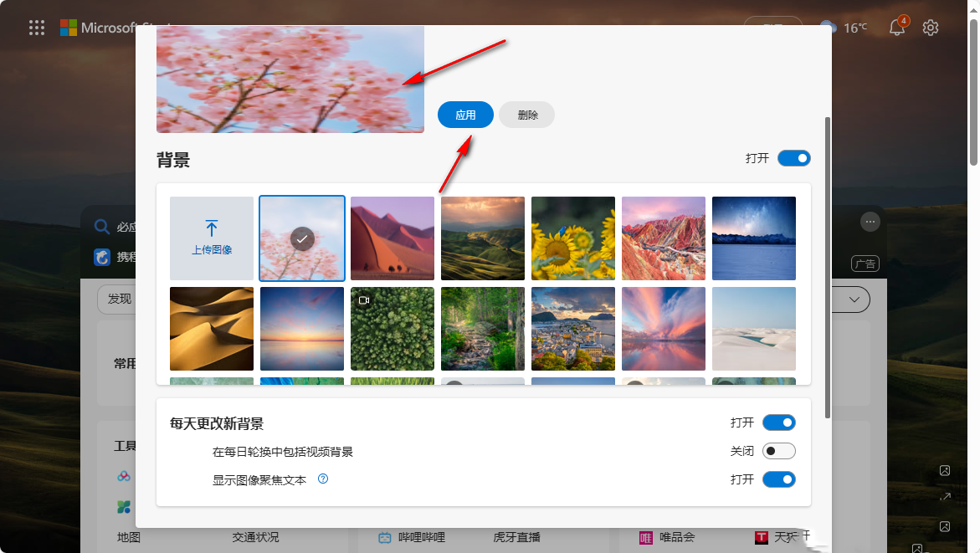Click the Microsoft logo in the header
The image size is (980, 553).
point(69,28)
